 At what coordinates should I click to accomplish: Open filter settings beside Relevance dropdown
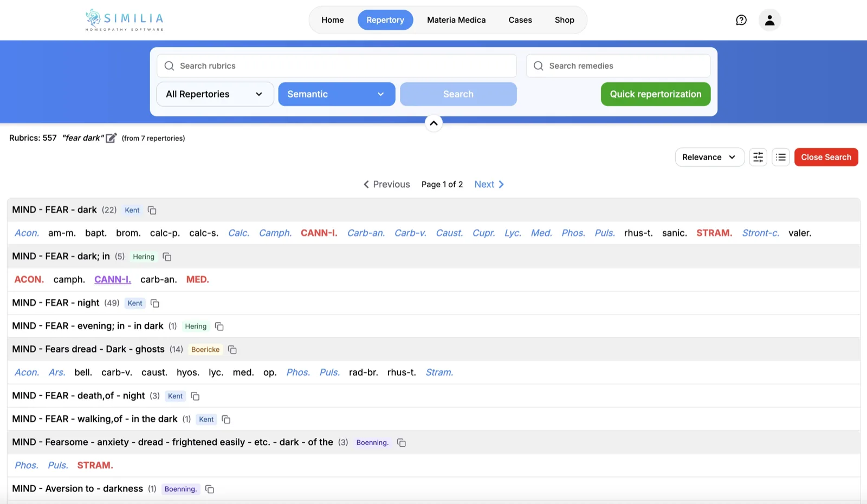click(758, 157)
